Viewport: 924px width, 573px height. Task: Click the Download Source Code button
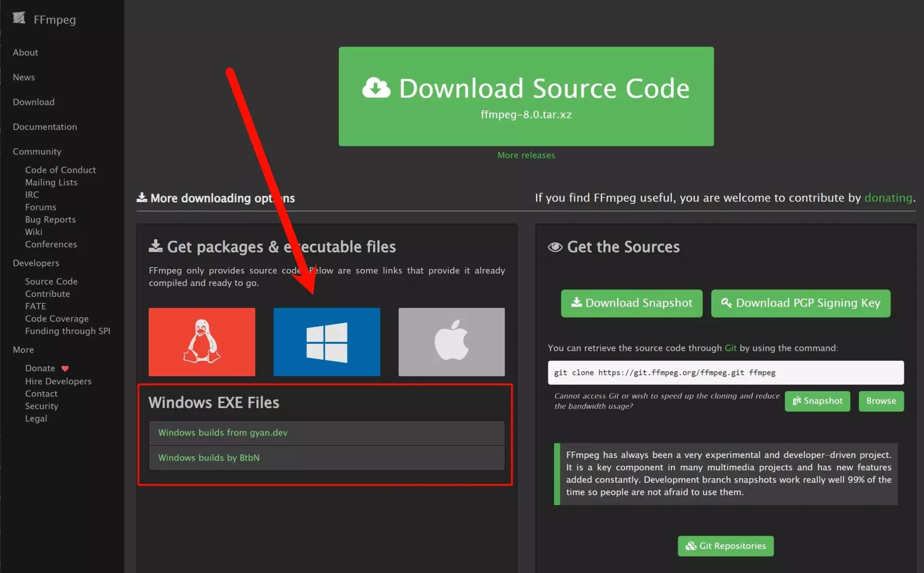526,96
